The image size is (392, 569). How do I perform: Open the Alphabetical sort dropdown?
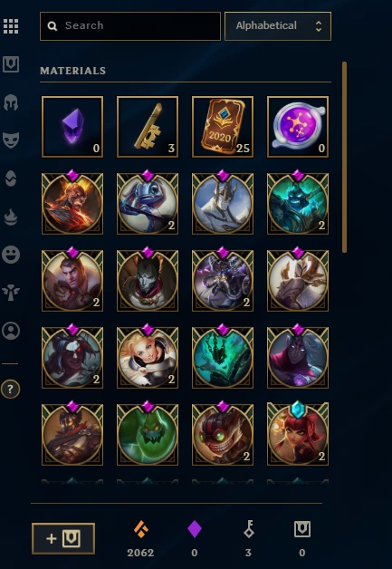(278, 26)
